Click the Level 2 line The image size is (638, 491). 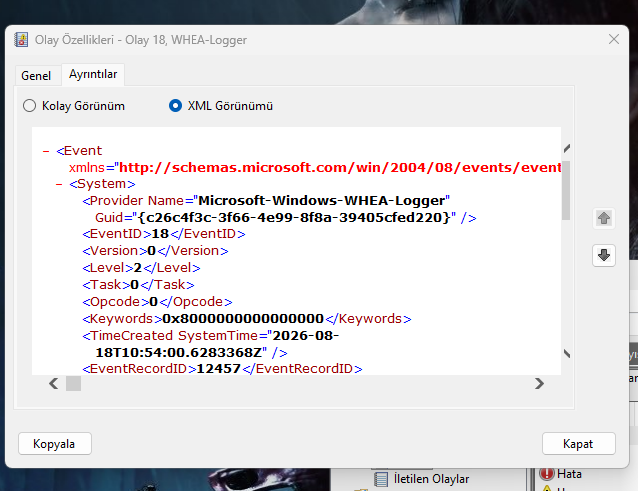(x=141, y=268)
